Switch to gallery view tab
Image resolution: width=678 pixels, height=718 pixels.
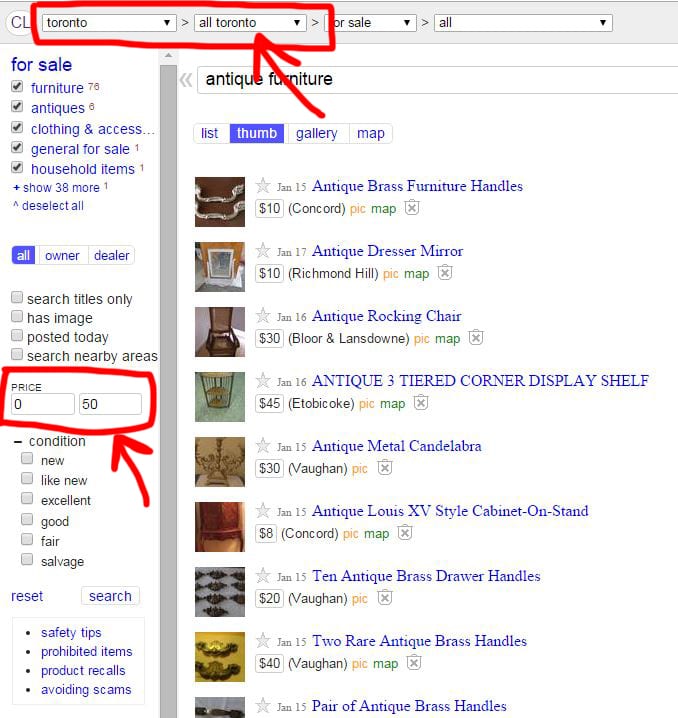(316, 133)
